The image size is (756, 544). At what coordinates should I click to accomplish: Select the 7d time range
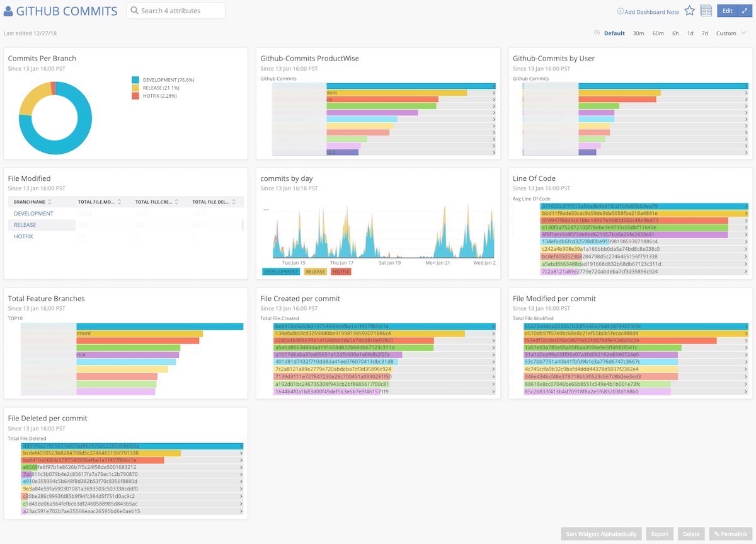704,33
